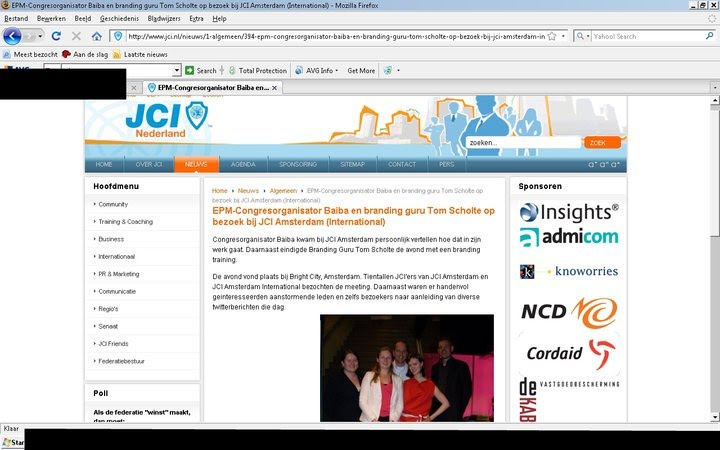Open the AVG Info menu
This screenshot has width=720, height=450.
[316, 70]
